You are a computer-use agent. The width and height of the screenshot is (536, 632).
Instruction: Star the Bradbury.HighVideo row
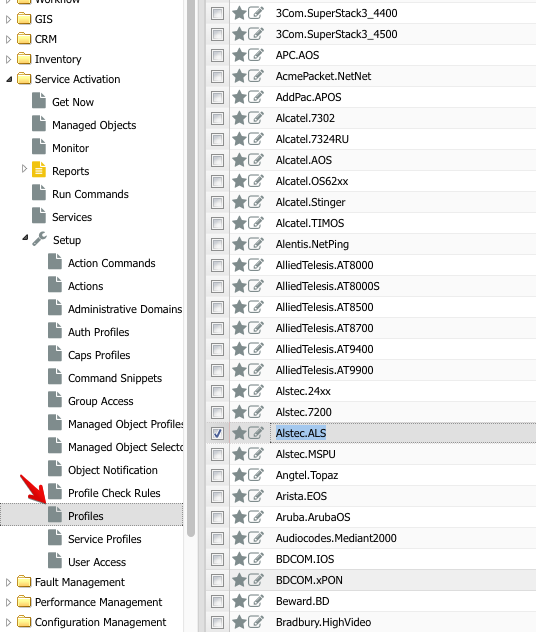point(239,622)
